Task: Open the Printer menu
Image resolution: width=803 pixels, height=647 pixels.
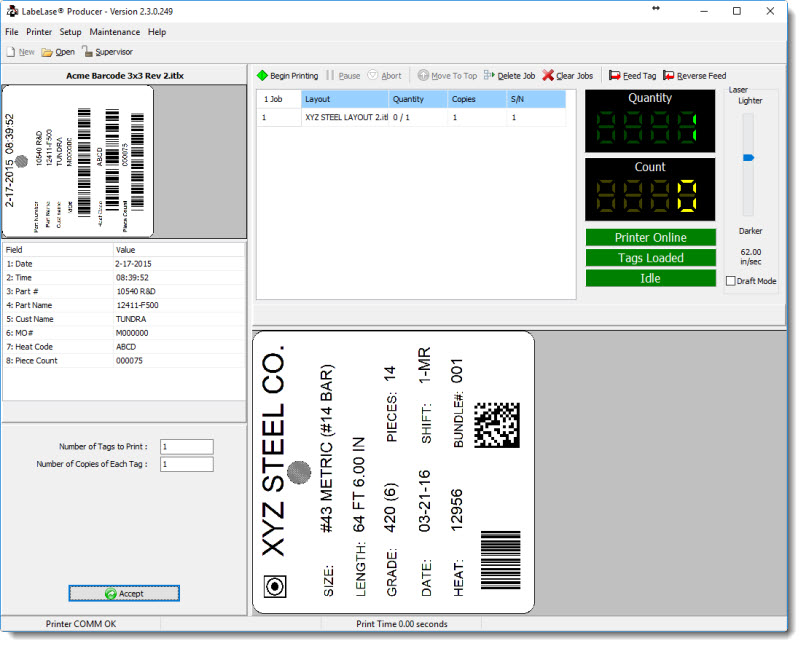Action: tap(39, 32)
